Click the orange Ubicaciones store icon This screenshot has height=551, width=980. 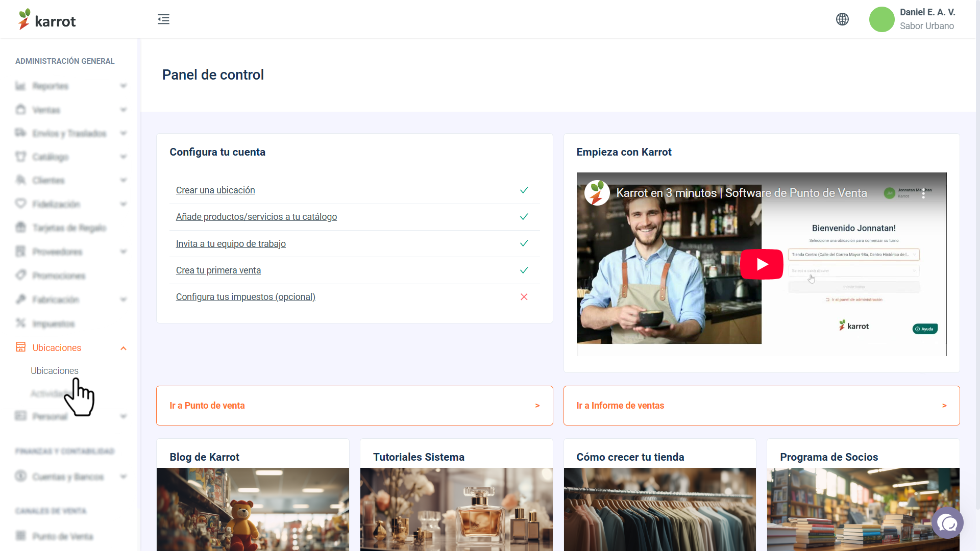click(x=20, y=347)
